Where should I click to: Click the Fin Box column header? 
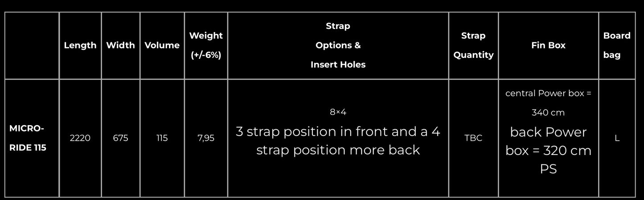point(548,45)
